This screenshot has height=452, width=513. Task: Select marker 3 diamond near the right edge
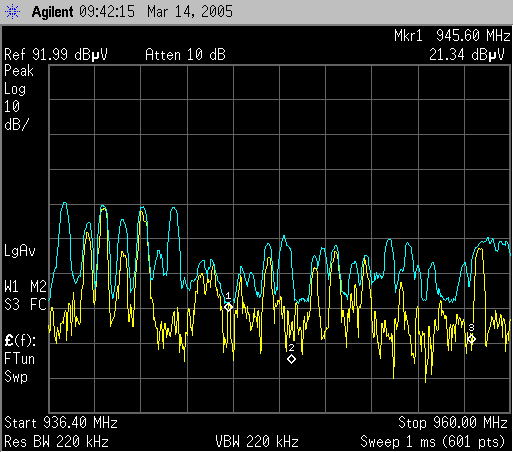pos(471,339)
